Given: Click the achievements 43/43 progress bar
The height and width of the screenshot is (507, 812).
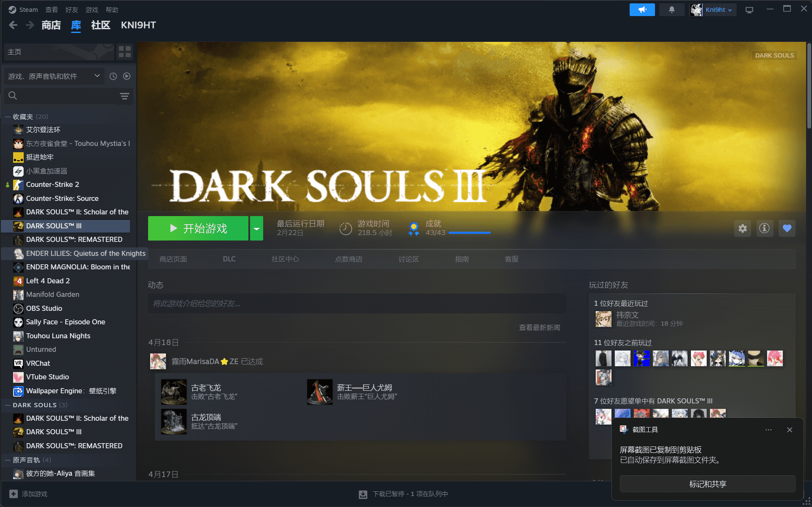Looking at the screenshot, I should (x=470, y=233).
